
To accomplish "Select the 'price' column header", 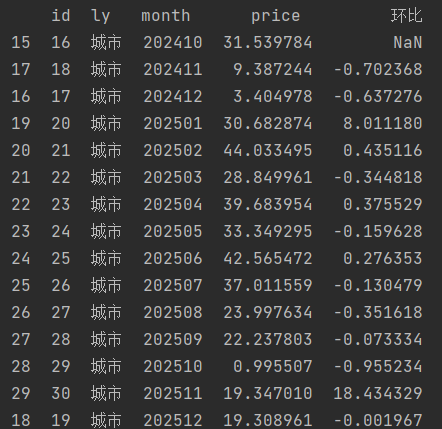I will tap(276, 16).
